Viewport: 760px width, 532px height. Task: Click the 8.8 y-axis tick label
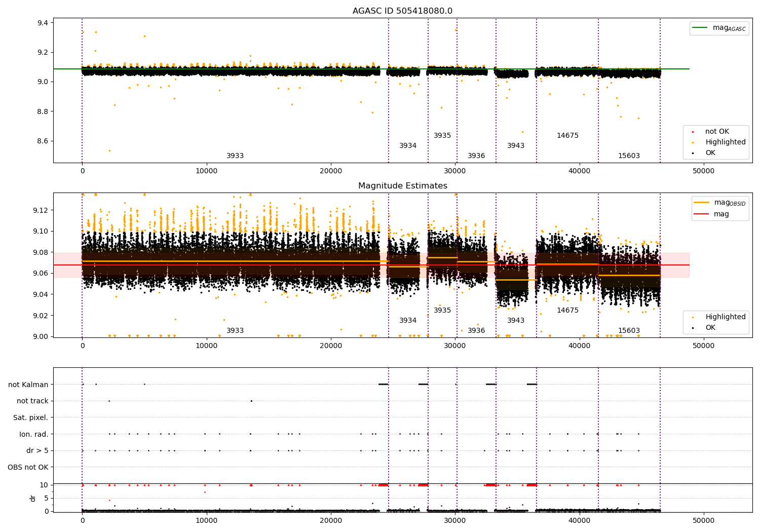pyautogui.click(x=43, y=111)
